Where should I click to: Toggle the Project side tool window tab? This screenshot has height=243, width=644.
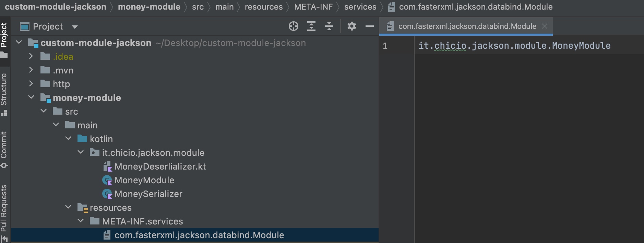(x=4, y=39)
